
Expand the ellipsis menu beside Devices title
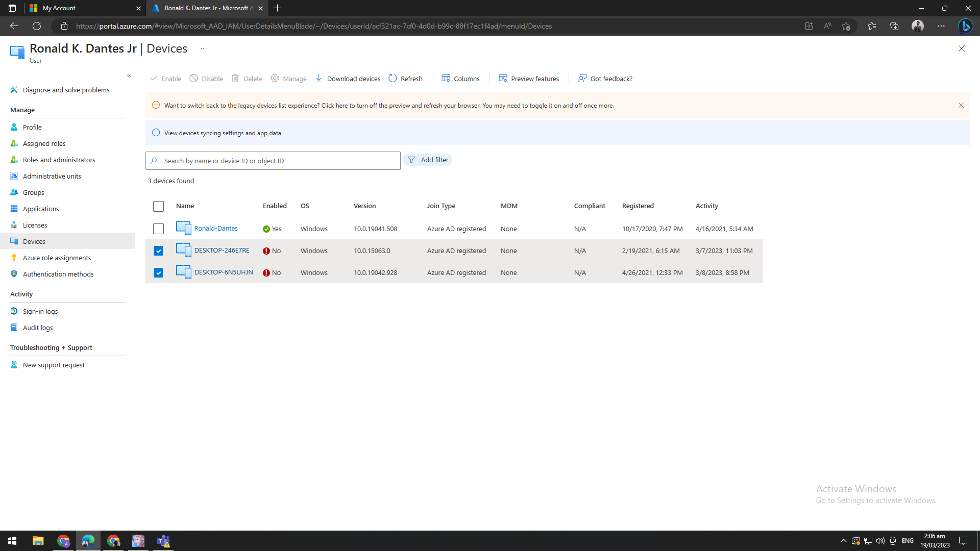(x=204, y=48)
